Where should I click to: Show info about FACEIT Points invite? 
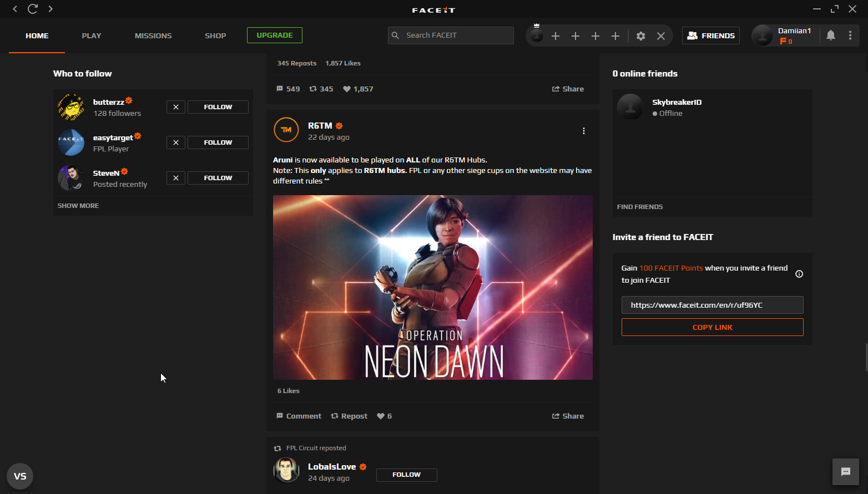(799, 274)
